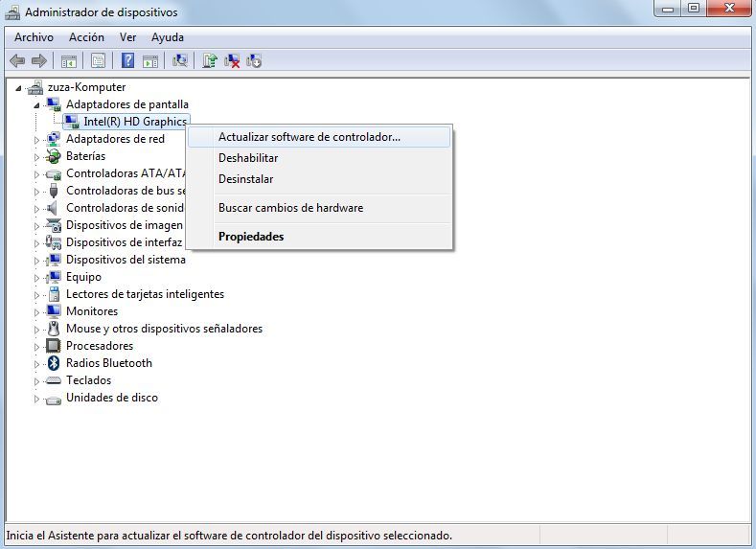Click the sound controllers speaker icon
Viewport: 756px width, 549px height.
pyautogui.click(x=52, y=208)
